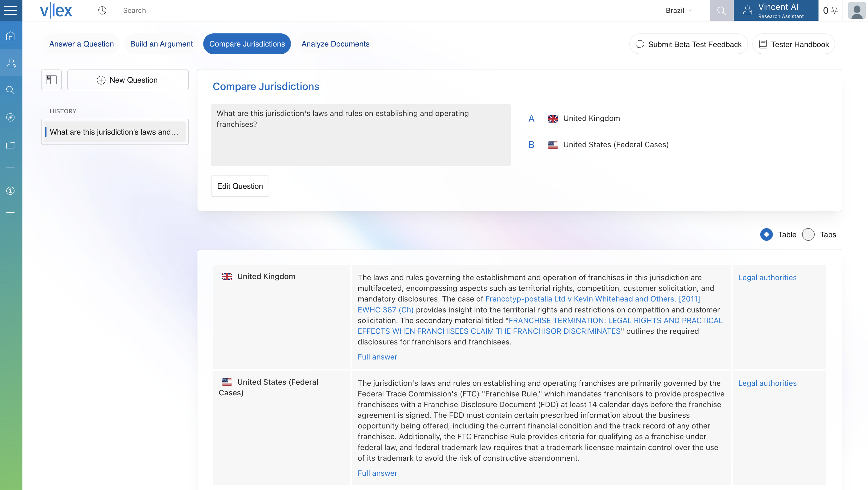
Task: Open sidebar search icon
Action: 11,90
